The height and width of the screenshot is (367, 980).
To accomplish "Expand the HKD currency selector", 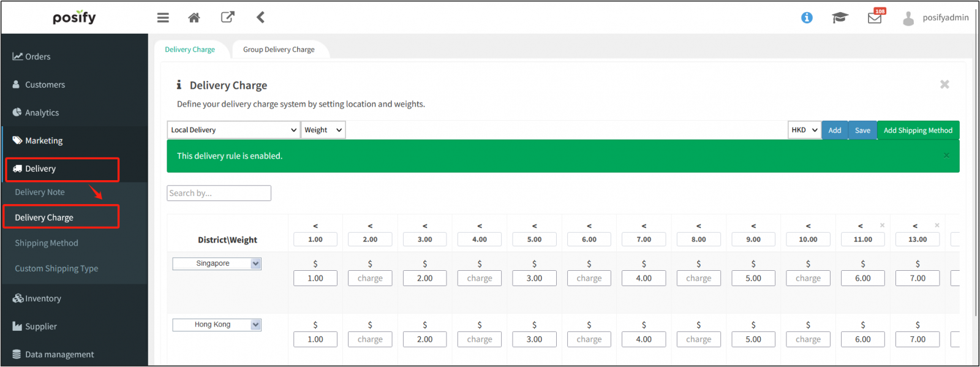I will pos(804,130).
